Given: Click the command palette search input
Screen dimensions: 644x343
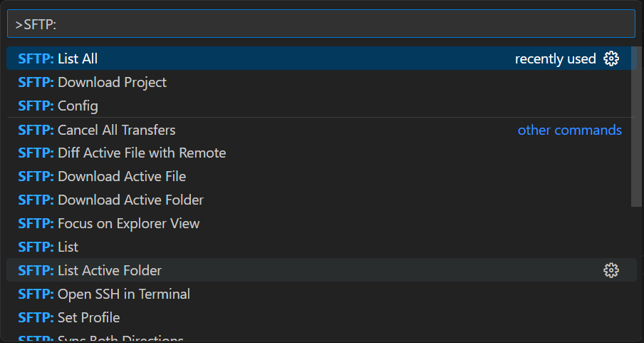Looking at the screenshot, I should click(321, 24).
